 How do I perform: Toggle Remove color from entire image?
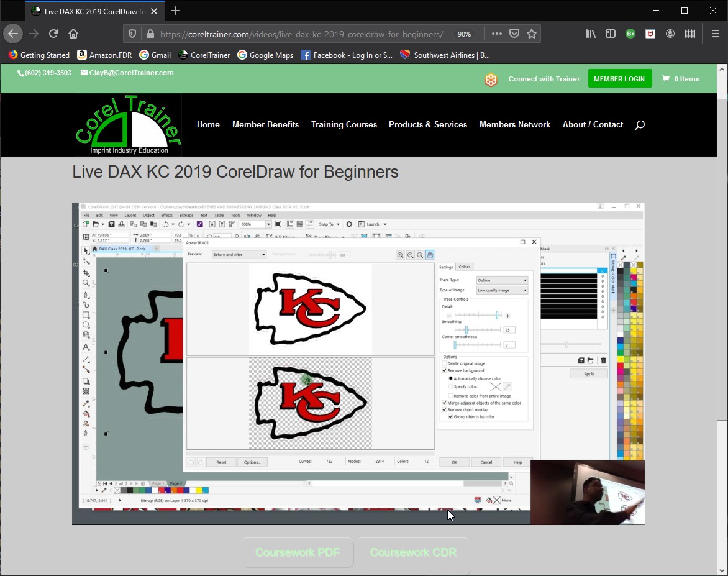(450, 396)
